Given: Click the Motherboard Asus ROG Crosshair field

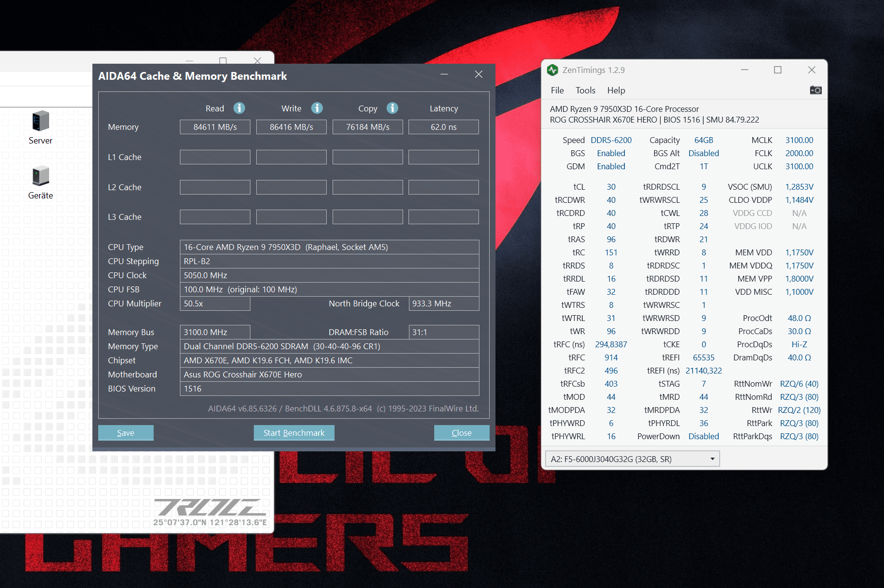Looking at the screenshot, I should [329, 374].
